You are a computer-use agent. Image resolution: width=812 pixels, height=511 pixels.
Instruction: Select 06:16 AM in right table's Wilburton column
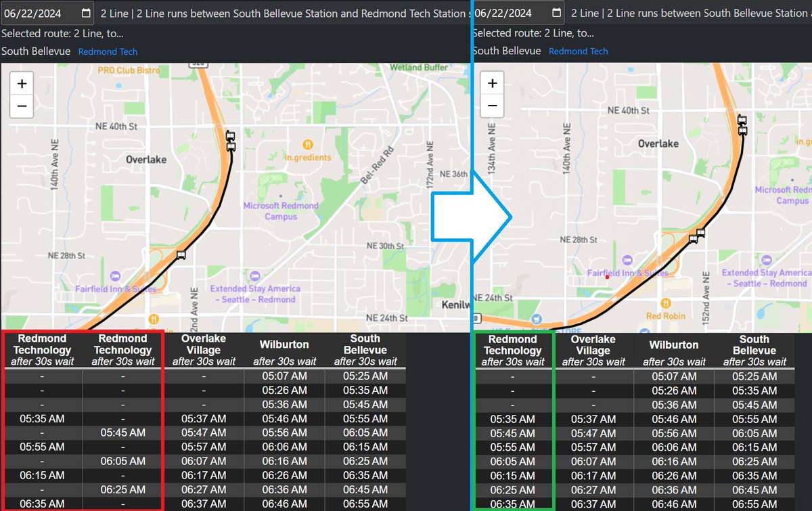pos(674,461)
